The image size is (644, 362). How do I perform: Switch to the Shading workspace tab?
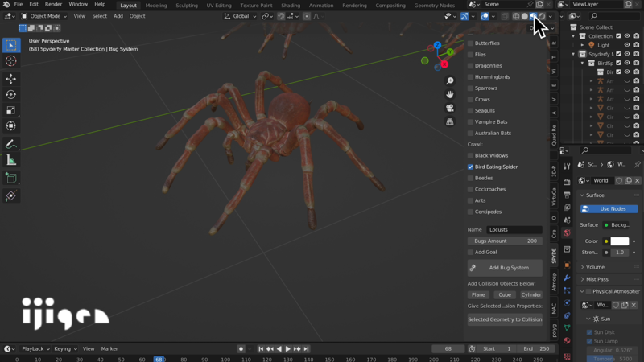pyautogui.click(x=291, y=6)
